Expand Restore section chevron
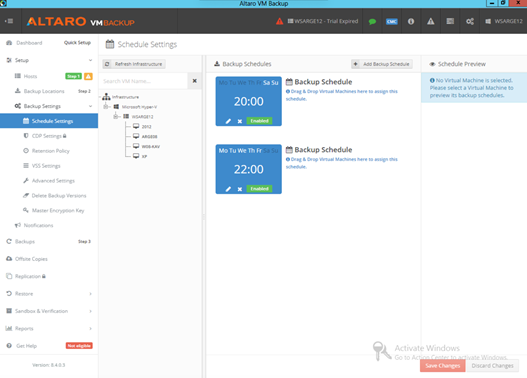The image size is (527, 378). tap(90, 294)
